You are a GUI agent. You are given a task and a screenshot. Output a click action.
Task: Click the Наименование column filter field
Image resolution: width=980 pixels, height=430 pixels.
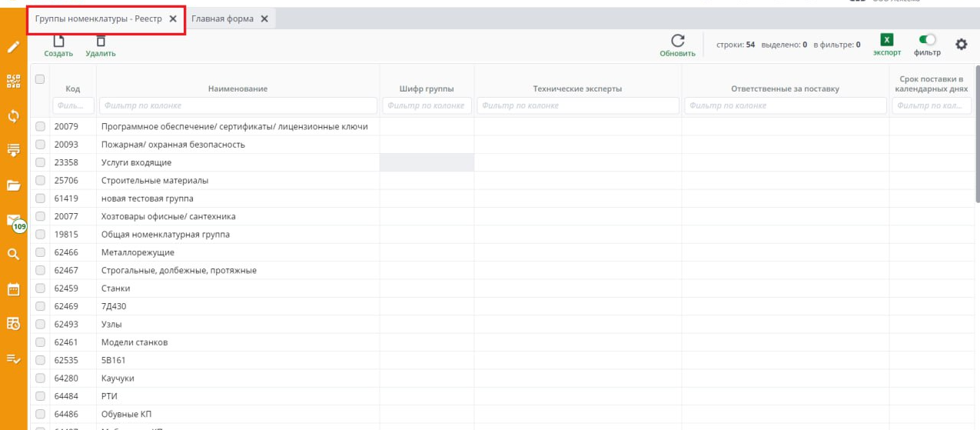(x=238, y=105)
